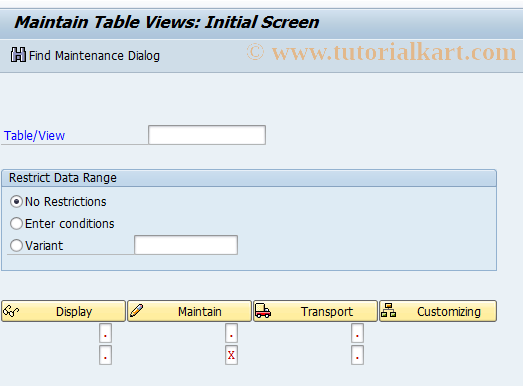Viewport: 523px width, 386px height.
Task: Click the Maintain button
Action: (x=189, y=311)
